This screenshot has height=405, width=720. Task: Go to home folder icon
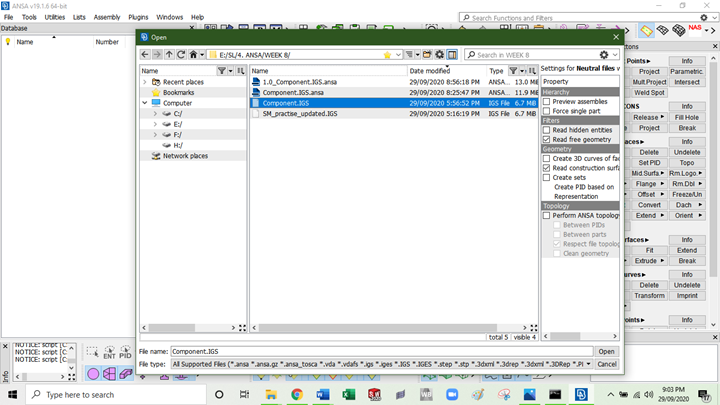[193, 55]
